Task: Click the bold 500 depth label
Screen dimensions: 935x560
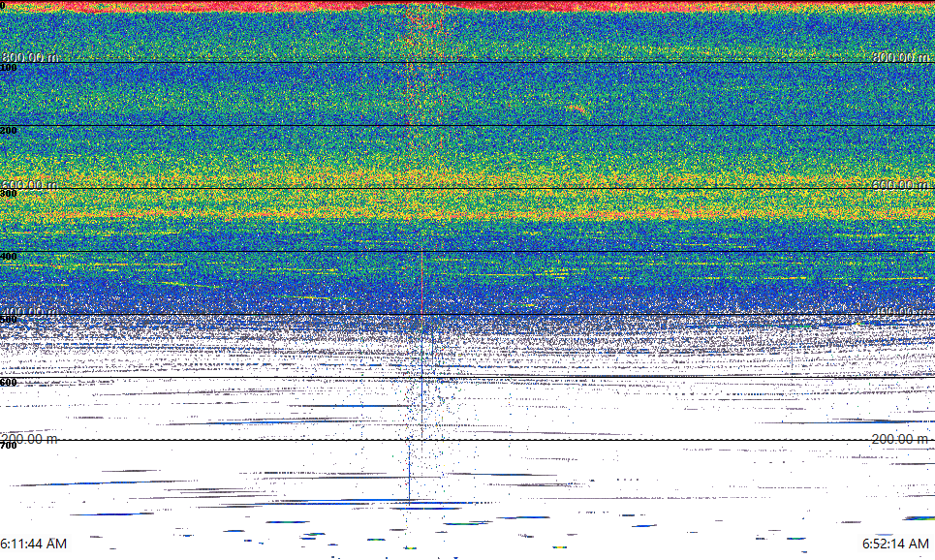Action: coord(9,320)
